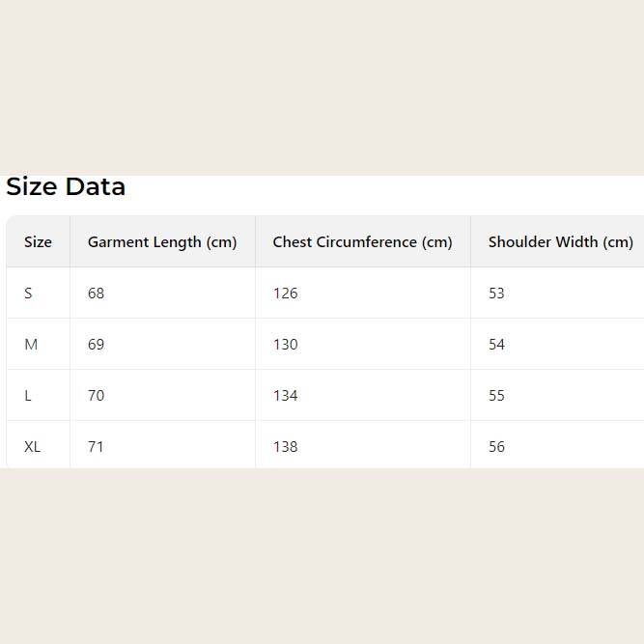Click the Chest Circumference (cm) header
This screenshot has width=644, height=644.
(362, 242)
